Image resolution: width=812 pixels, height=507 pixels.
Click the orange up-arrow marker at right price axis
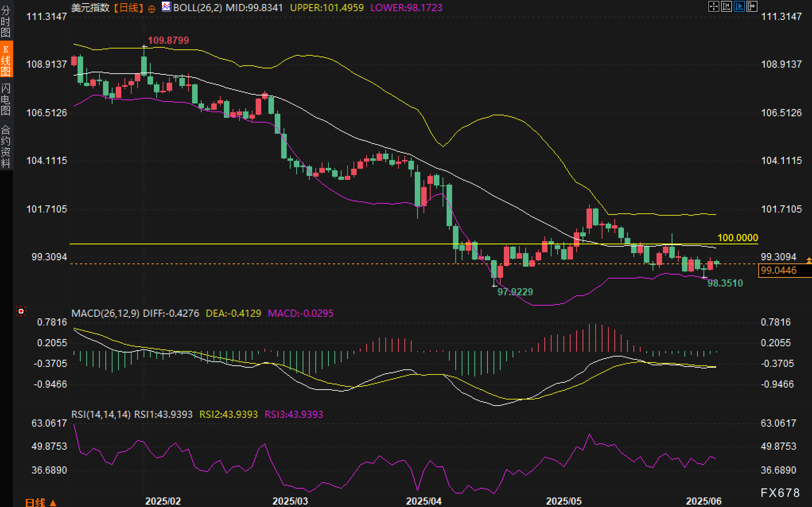pos(808,260)
